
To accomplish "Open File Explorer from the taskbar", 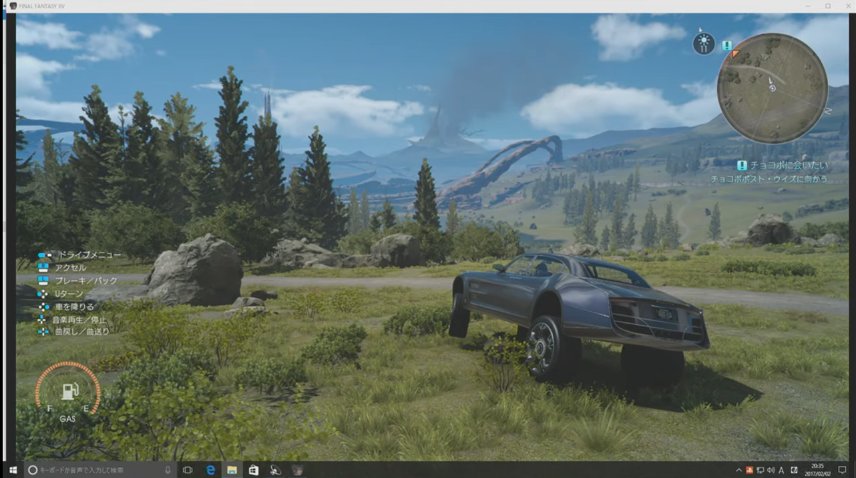I will tap(232, 470).
